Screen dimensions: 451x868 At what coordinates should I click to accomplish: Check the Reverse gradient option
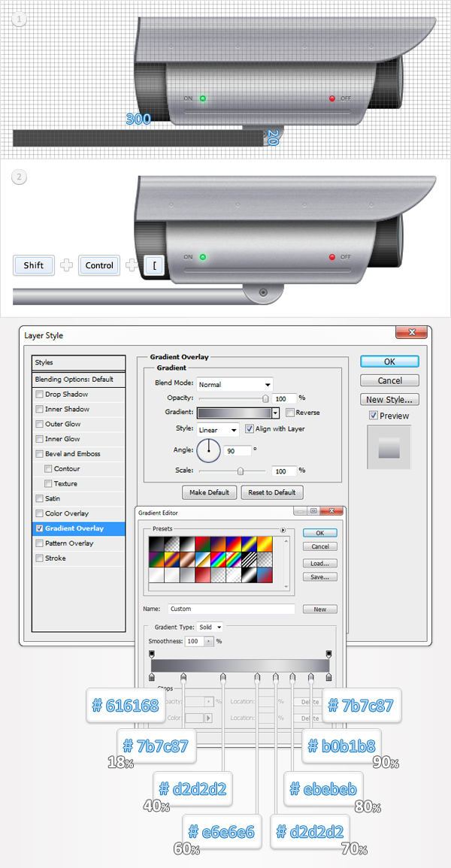click(x=290, y=413)
